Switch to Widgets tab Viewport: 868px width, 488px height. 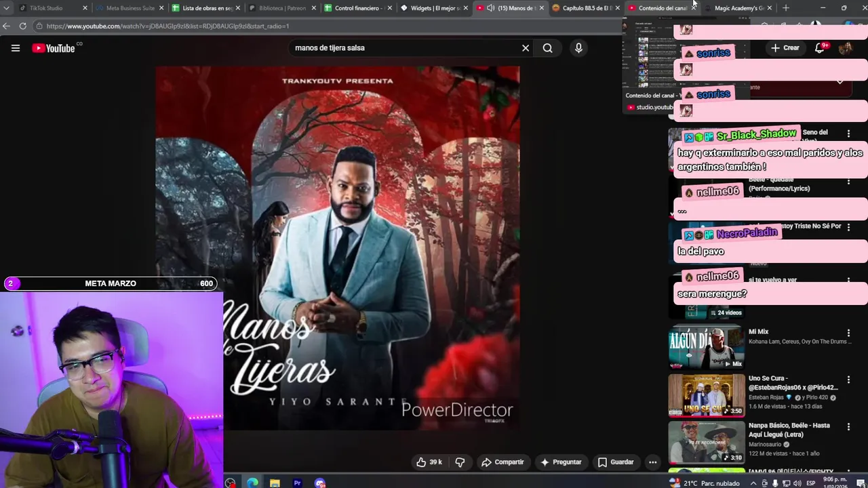click(x=435, y=8)
